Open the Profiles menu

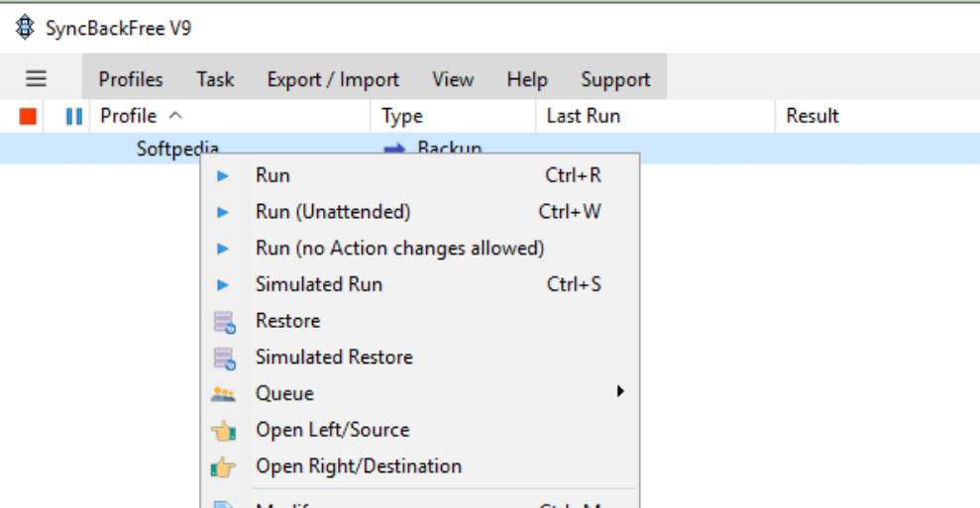[131, 80]
